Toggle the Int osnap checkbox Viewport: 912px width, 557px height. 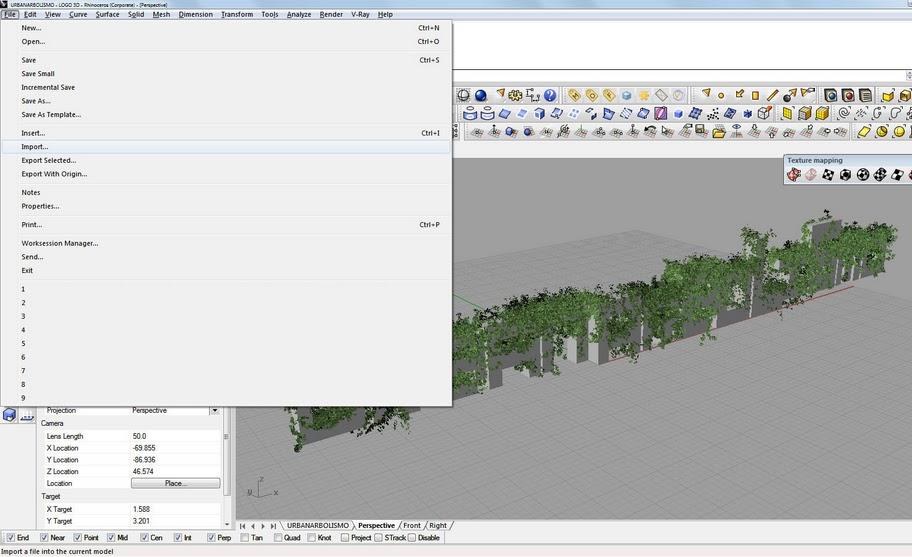point(178,538)
